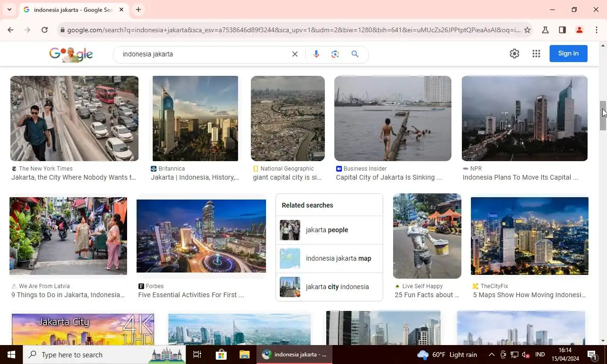Open File Explorer from taskbar

click(x=244, y=355)
